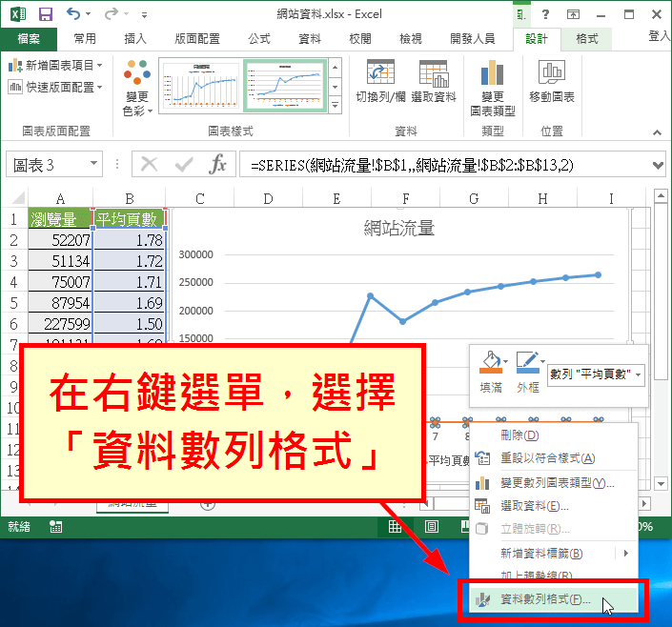672x627 pixels.
Task: Click cell B1 平均頁數
Action: pos(130,219)
